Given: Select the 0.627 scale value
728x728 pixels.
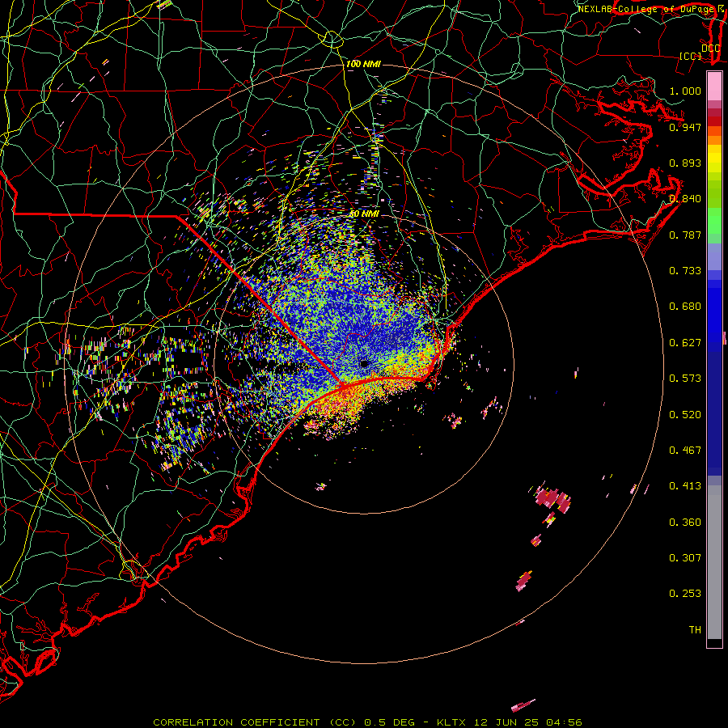Looking at the screenshot, I should pos(685,342).
